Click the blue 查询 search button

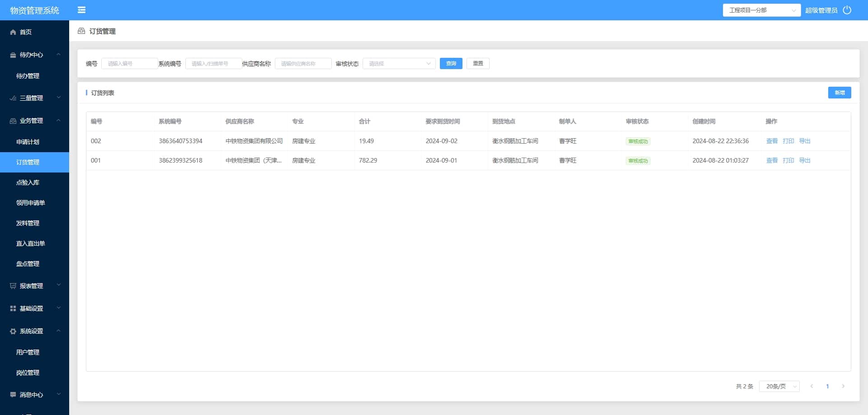tap(451, 64)
